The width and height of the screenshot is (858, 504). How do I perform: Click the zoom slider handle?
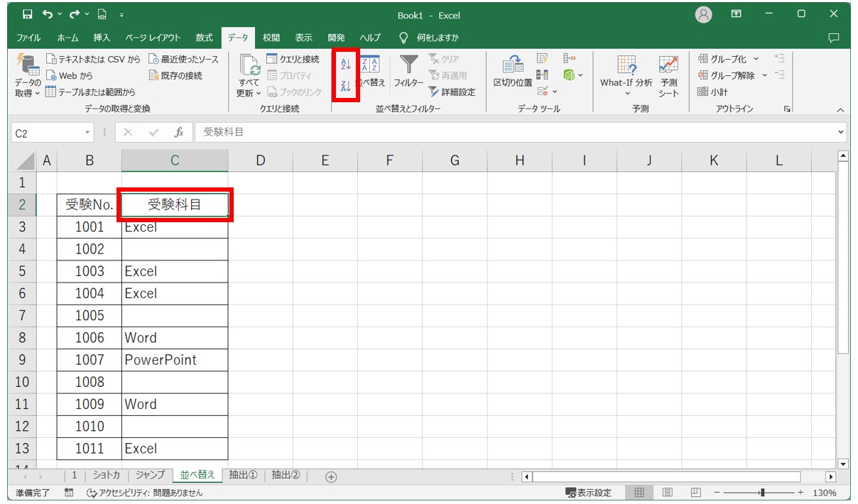pyautogui.click(x=761, y=493)
